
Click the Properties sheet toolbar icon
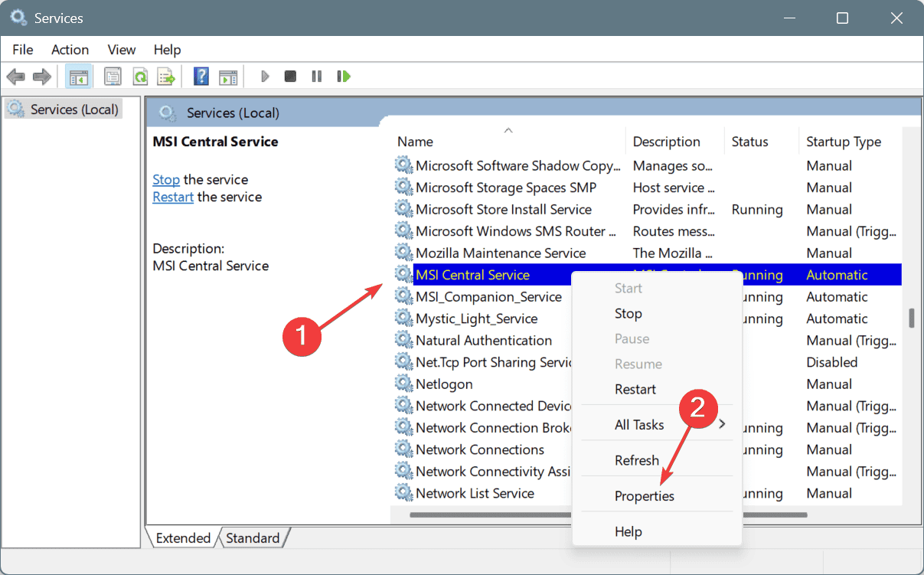tap(113, 77)
